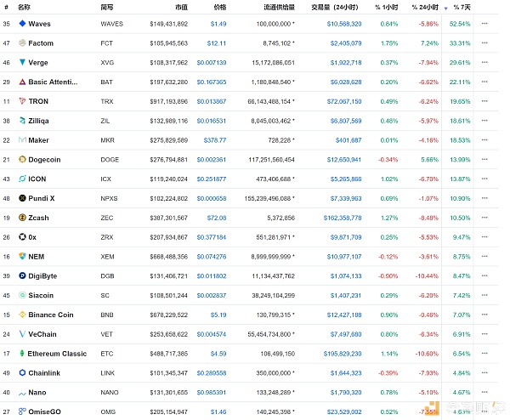The image size is (510, 420).
Task: Sort table by 交易量 (24小时) header
Action: pyautogui.click(x=335, y=7)
